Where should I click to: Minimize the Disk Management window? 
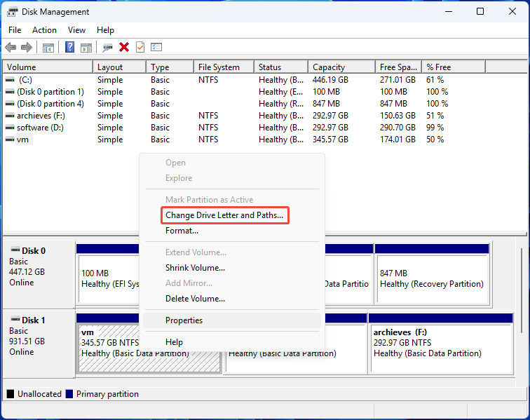[x=449, y=11]
